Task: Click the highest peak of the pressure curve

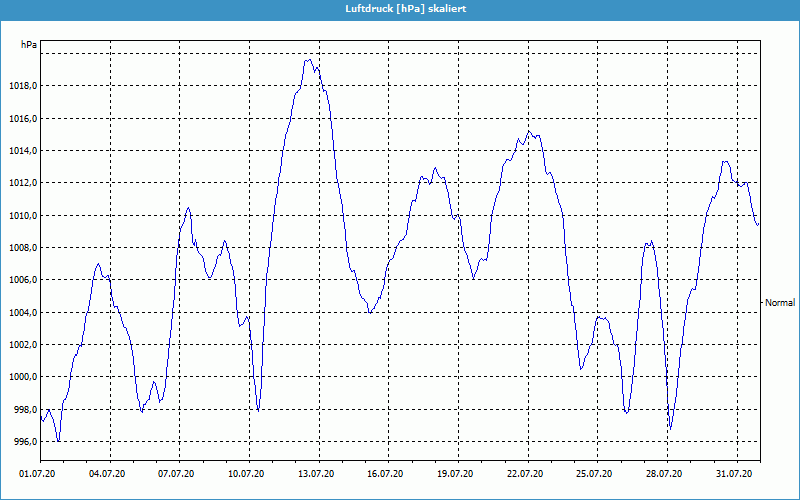Action: [309, 60]
